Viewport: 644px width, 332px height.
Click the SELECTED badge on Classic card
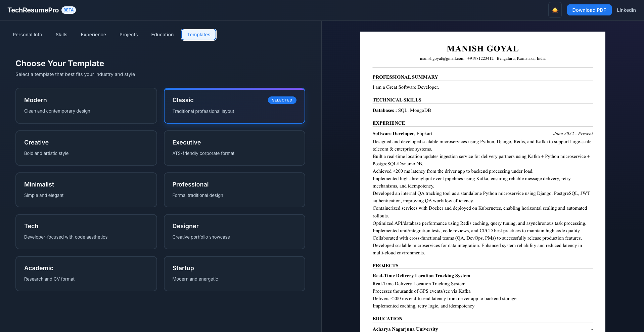[x=282, y=100]
